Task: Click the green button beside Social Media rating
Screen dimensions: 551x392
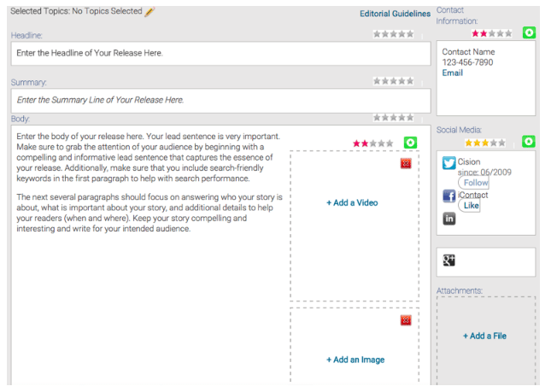Action: tap(529, 142)
